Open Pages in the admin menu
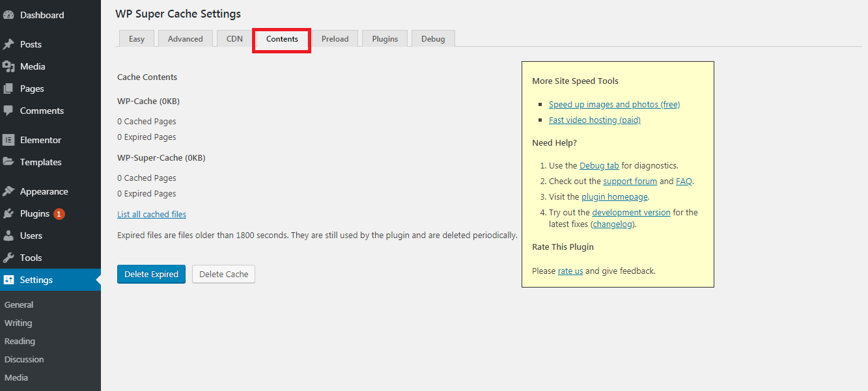Image resolution: width=868 pixels, height=391 pixels. click(x=50, y=88)
